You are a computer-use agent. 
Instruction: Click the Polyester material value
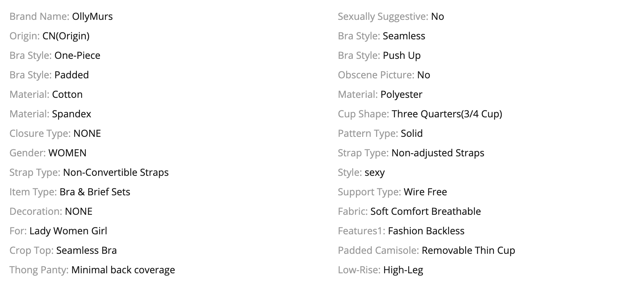pos(401,95)
